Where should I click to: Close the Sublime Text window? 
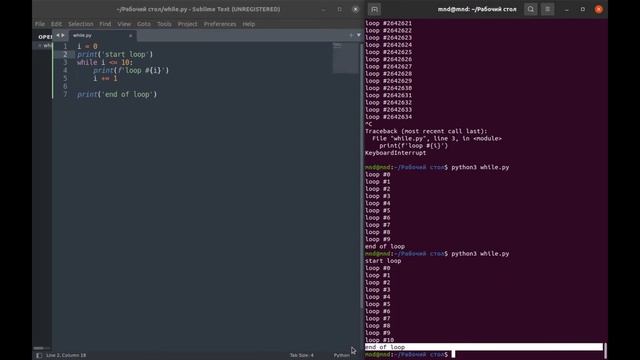(356, 9)
